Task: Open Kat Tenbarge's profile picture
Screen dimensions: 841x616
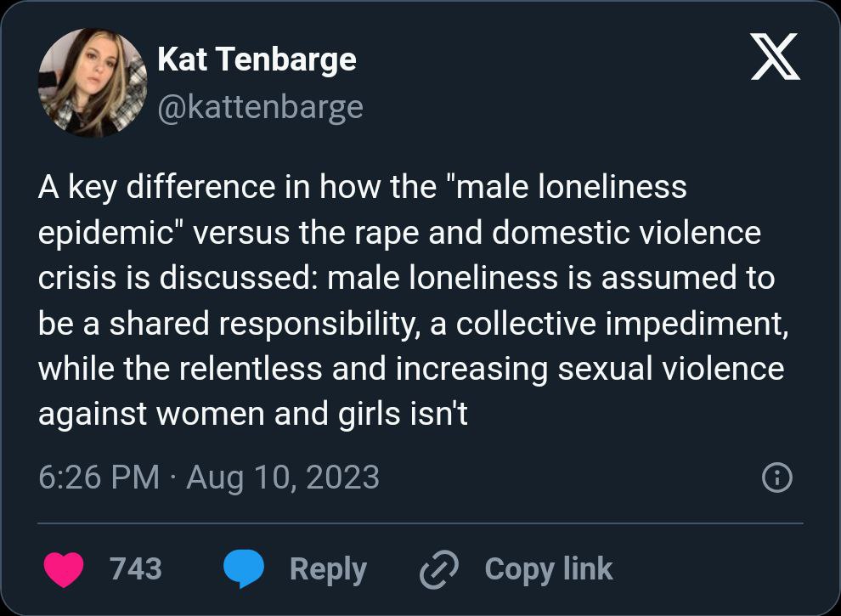Action: [93, 82]
